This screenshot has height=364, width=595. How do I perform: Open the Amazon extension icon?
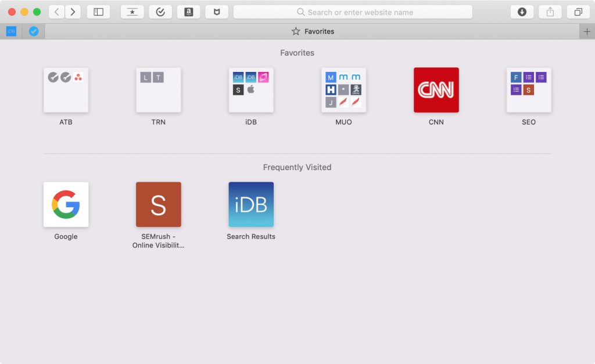point(188,12)
